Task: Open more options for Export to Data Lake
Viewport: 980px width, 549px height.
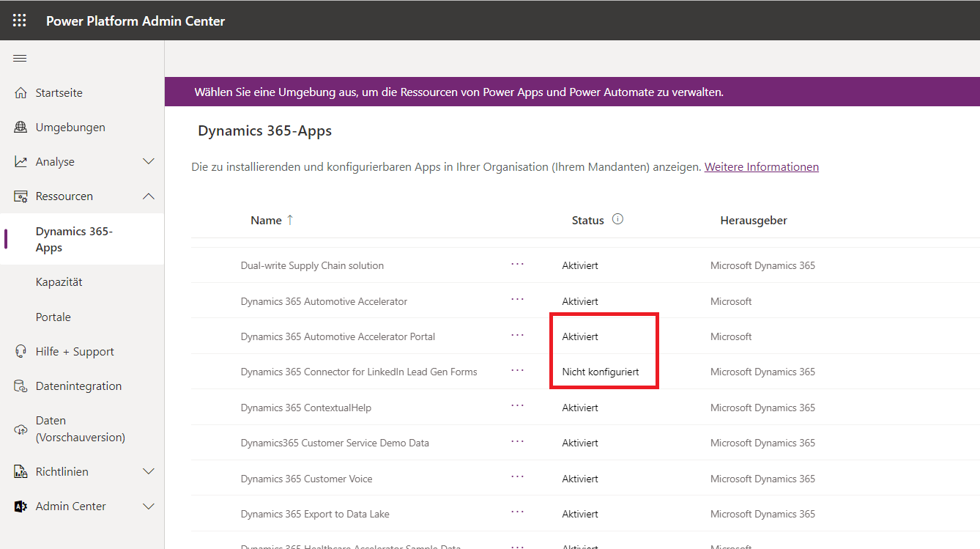Action: (x=518, y=512)
